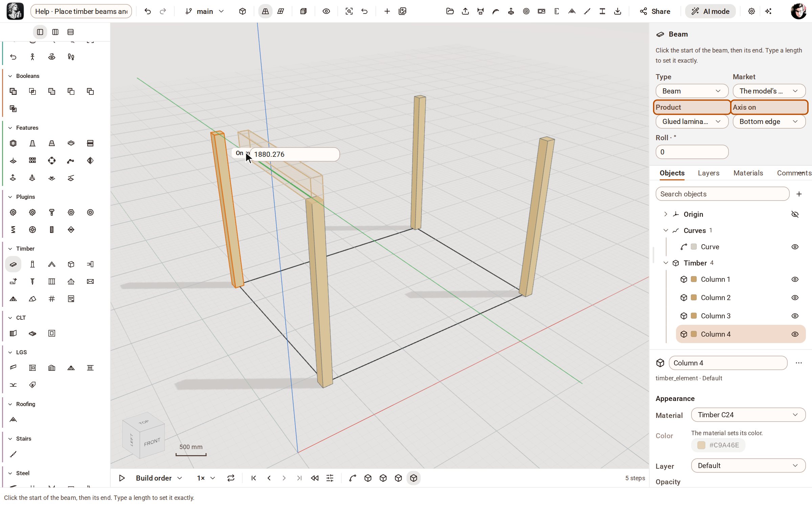The height and width of the screenshot is (508, 812).
Task: Click the settings gear in the top toolbar
Action: (751, 11)
